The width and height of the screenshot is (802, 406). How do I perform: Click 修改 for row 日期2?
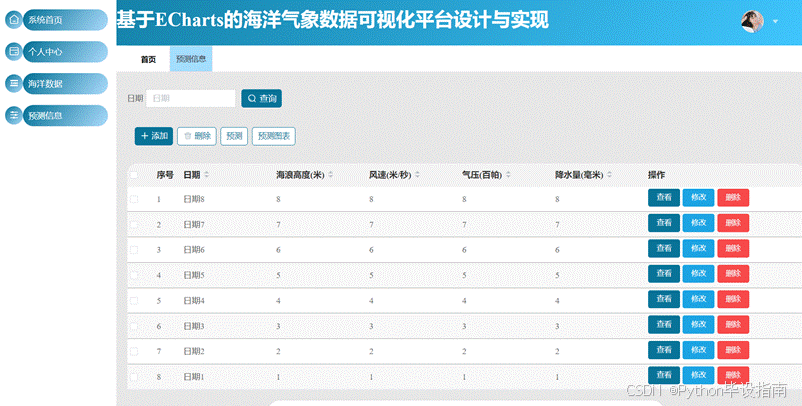pyautogui.click(x=698, y=350)
